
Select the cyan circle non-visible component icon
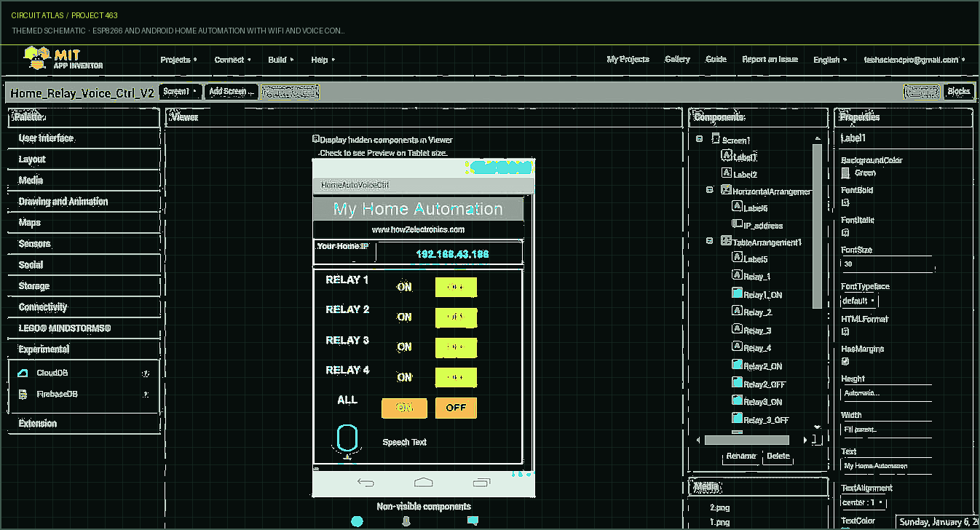pyautogui.click(x=357, y=521)
